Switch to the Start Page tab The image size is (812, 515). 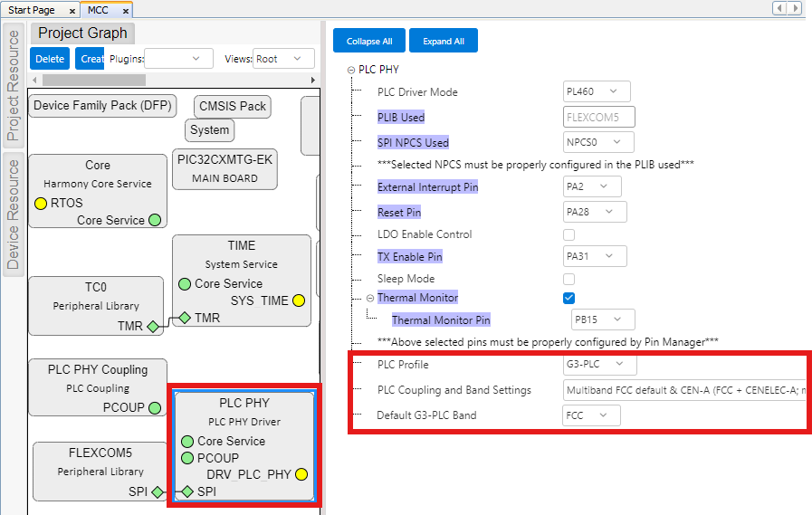coord(32,10)
